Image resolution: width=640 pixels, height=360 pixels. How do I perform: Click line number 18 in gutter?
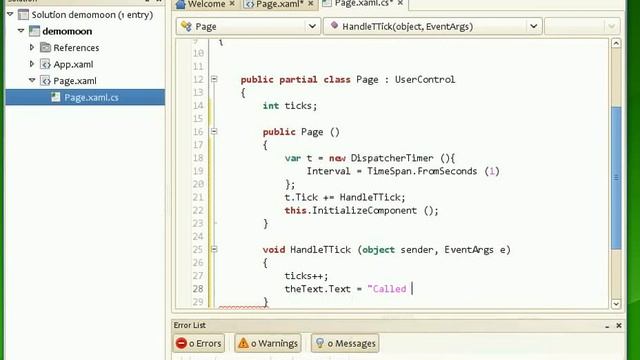(198, 158)
